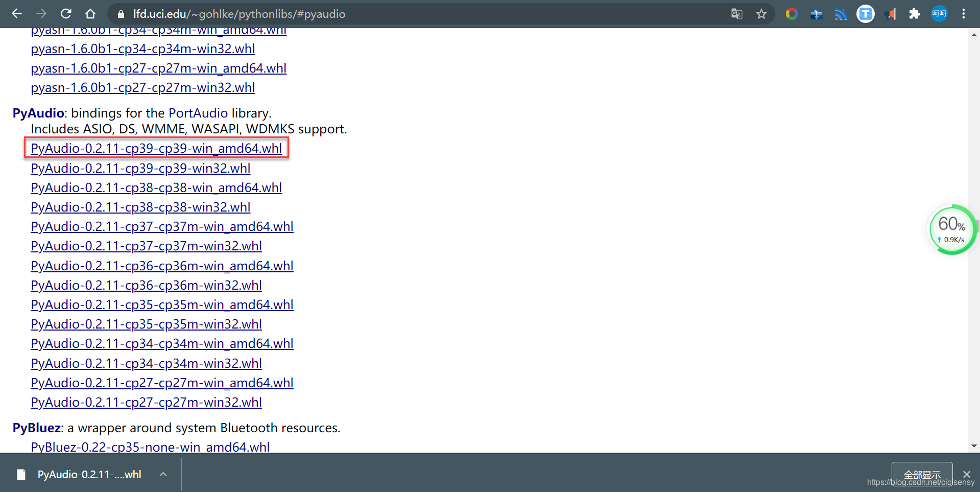The image size is (980, 492).
Task: Download PyAudio cp34m win32 wheel
Action: pyautogui.click(x=146, y=363)
